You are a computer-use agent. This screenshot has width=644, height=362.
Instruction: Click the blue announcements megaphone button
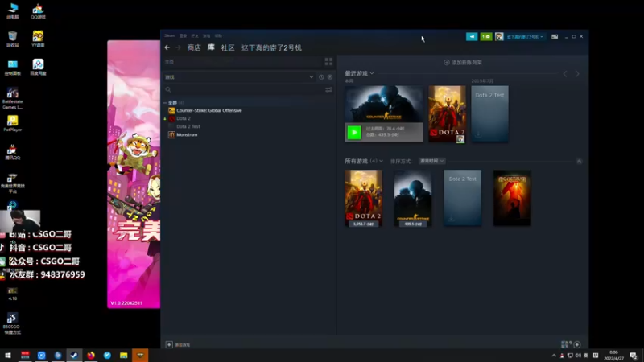[472, 36]
